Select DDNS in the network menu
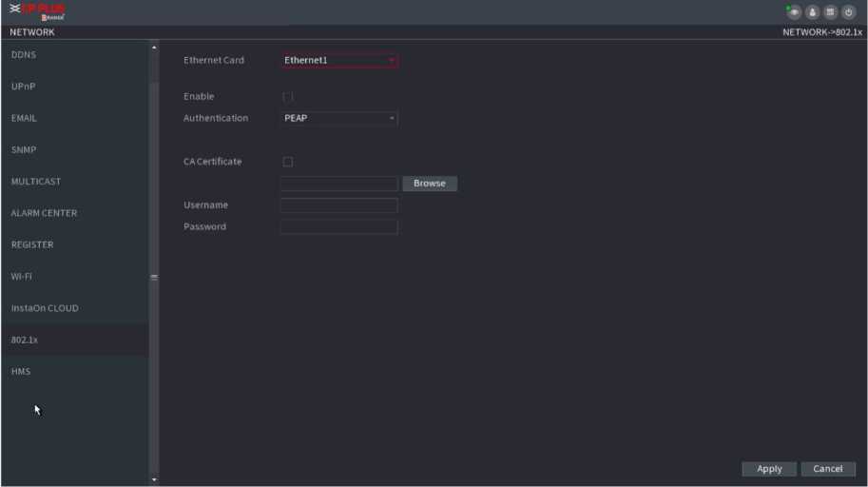The height and width of the screenshot is (487, 868). (24, 55)
